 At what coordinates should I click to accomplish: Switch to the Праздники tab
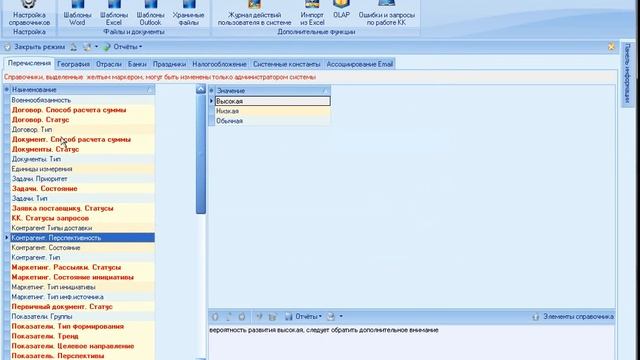[169, 64]
